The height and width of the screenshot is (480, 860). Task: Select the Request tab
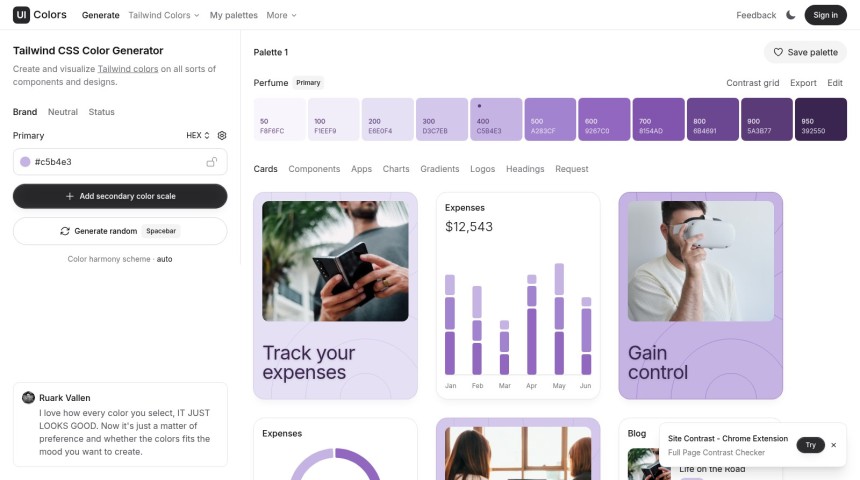[572, 169]
